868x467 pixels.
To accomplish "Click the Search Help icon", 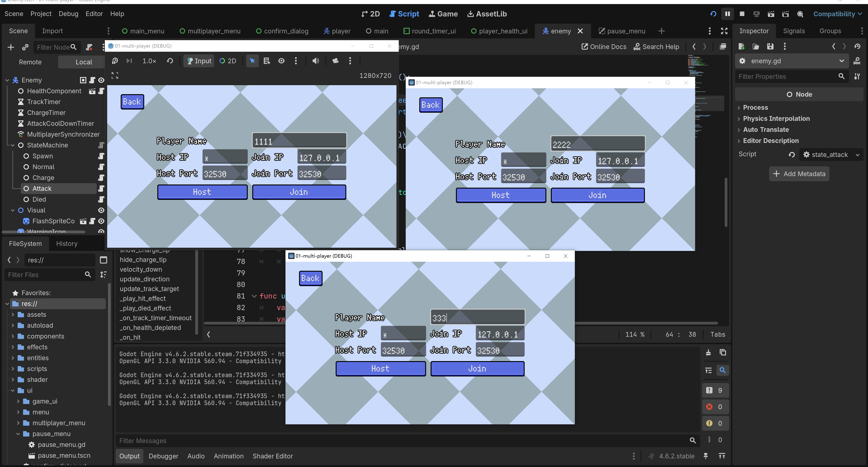I will coord(637,47).
